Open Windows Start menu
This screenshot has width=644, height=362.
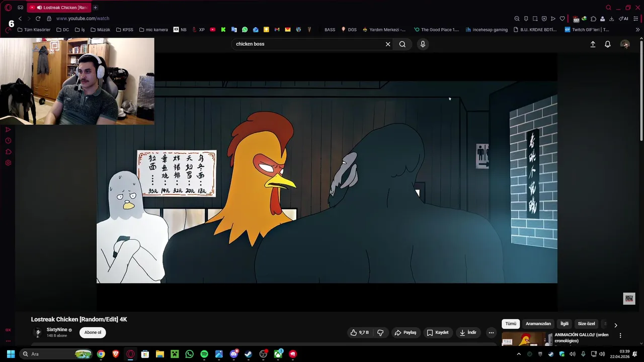11,354
